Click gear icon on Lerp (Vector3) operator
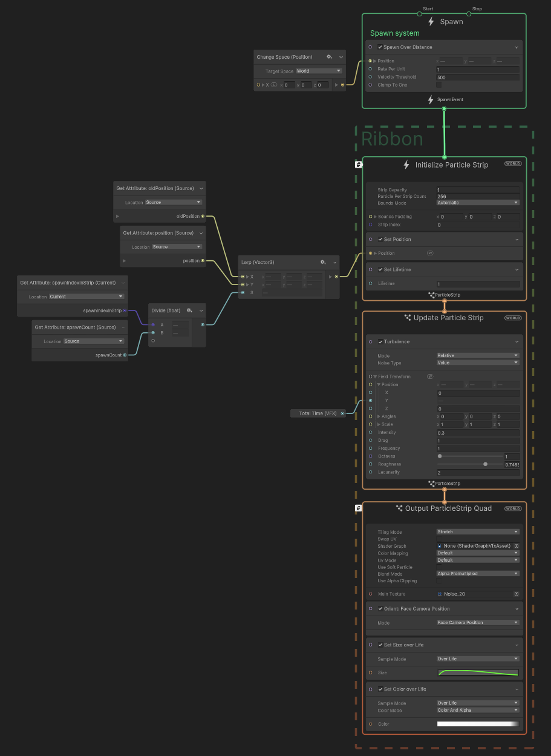551x756 pixels. pos(323,262)
